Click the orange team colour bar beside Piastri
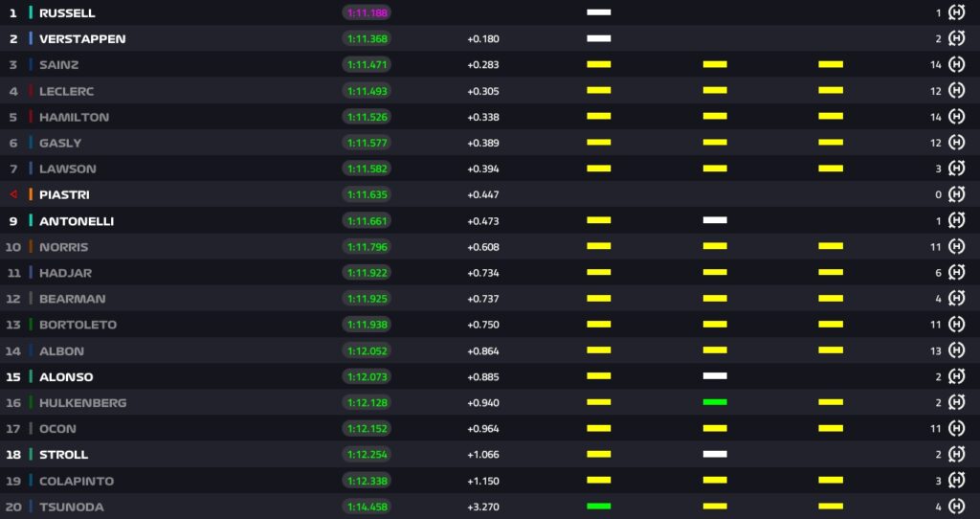The image size is (980, 519). click(x=32, y=194)
